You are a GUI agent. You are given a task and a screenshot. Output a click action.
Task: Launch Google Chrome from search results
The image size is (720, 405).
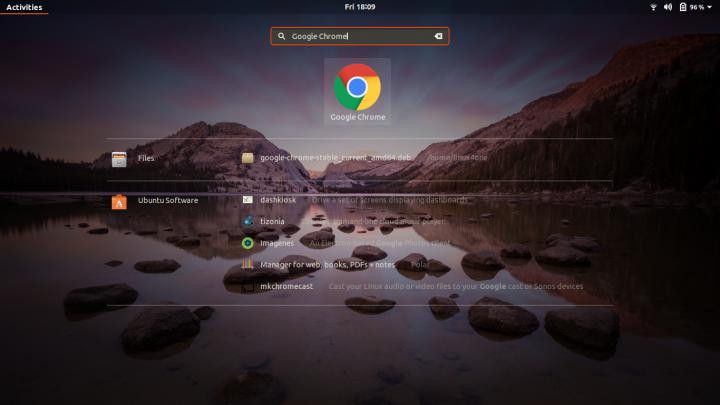[357, 90]
